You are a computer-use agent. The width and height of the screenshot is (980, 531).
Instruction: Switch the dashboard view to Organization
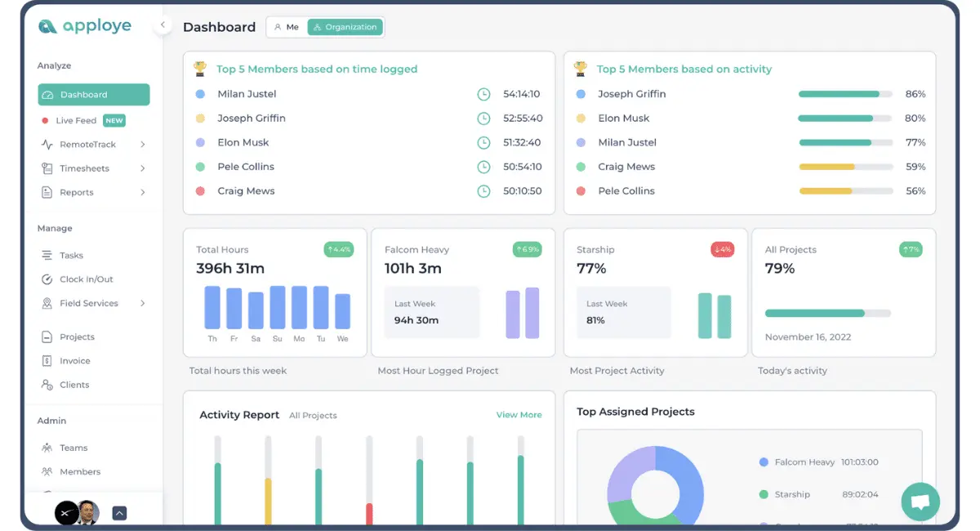[344, 27]
